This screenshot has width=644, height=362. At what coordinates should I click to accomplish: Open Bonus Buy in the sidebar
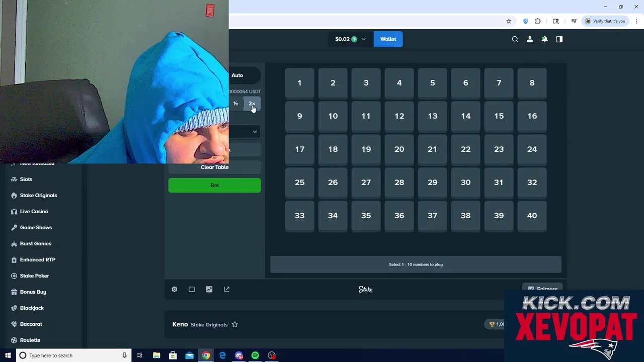[33, 292]
